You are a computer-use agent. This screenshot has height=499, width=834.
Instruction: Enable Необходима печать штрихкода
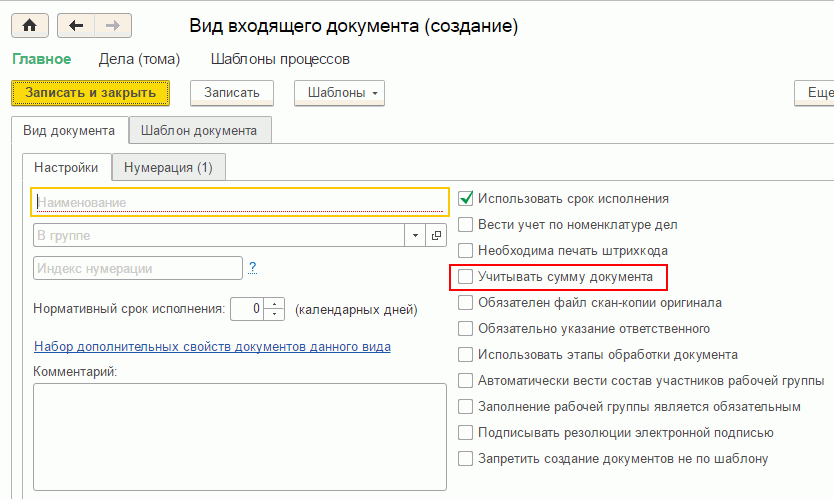coord(465,250)
